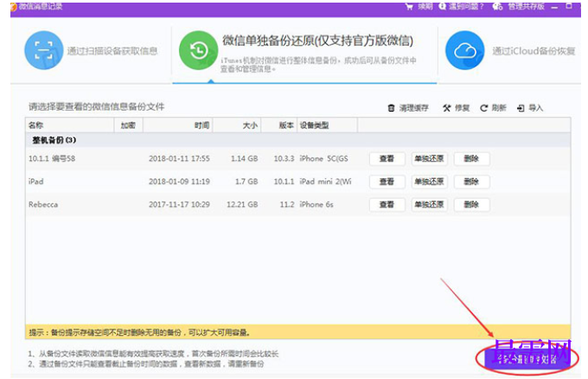
Task: Click the question mark help icon
Action: click(x=443, y=6)
